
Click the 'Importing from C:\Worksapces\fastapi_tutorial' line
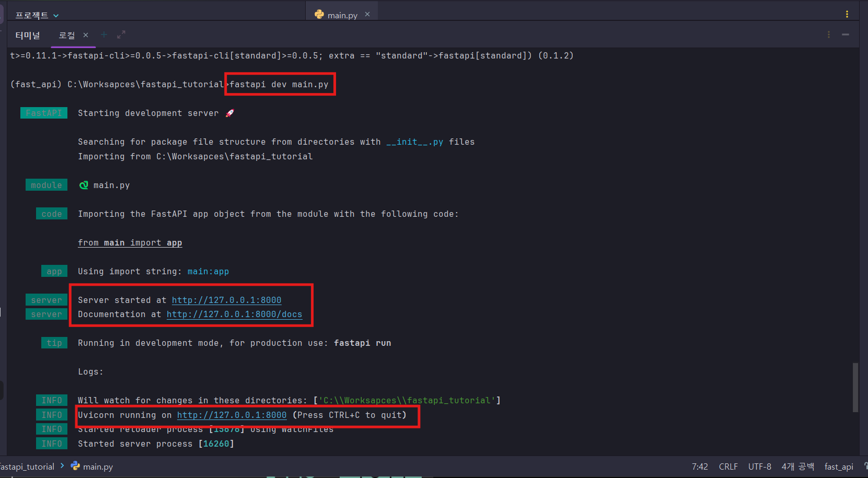click(195, 156)
